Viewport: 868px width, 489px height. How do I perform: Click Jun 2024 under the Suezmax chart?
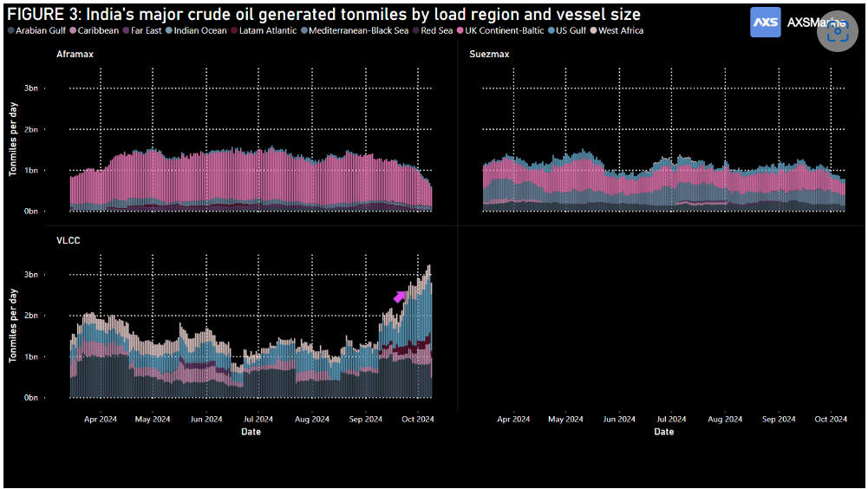tap(619, 420)
